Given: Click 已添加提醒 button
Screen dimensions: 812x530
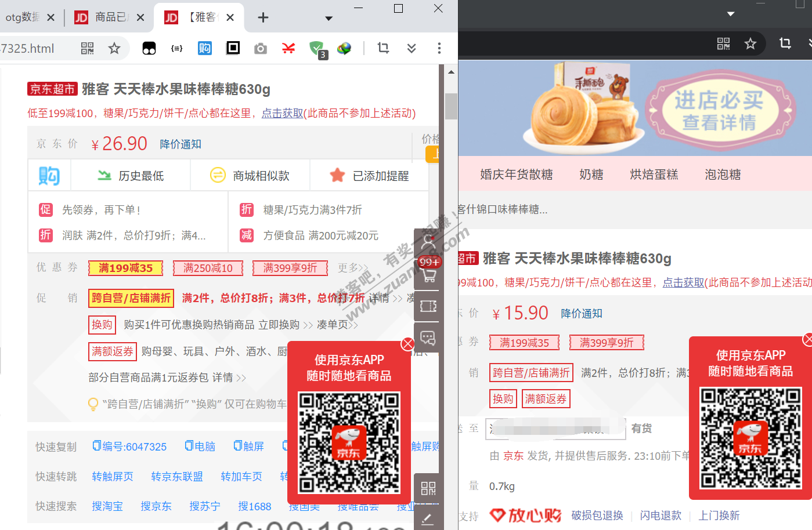Looking at the screenshot, I should coord(370,175).
